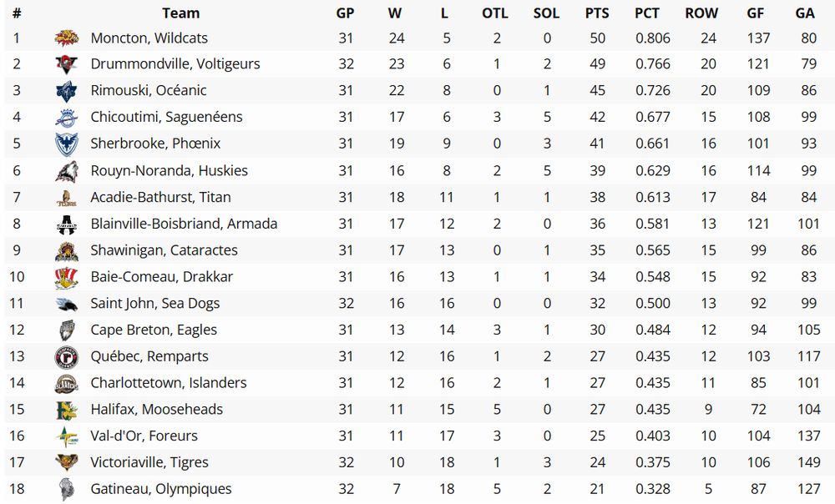This screenshot has height=504, width=835.
Task: Click the Blainville-Boisbriand Armada logo
Action: 67,224
